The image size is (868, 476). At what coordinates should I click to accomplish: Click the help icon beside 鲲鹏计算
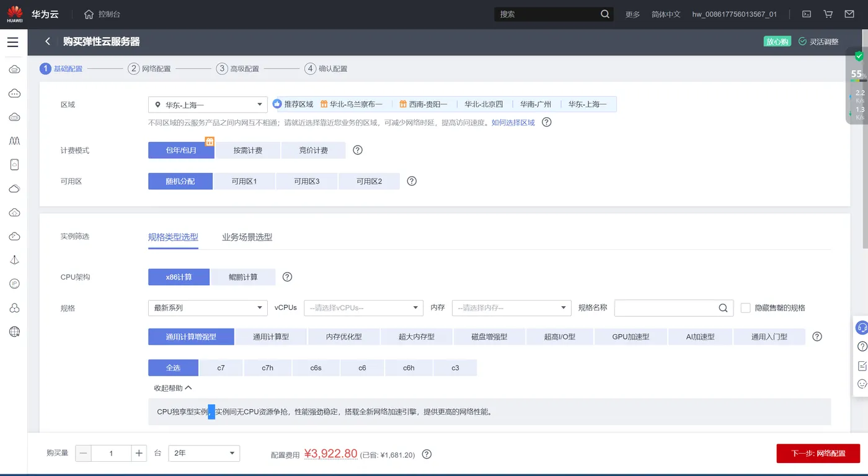point(287,277)
